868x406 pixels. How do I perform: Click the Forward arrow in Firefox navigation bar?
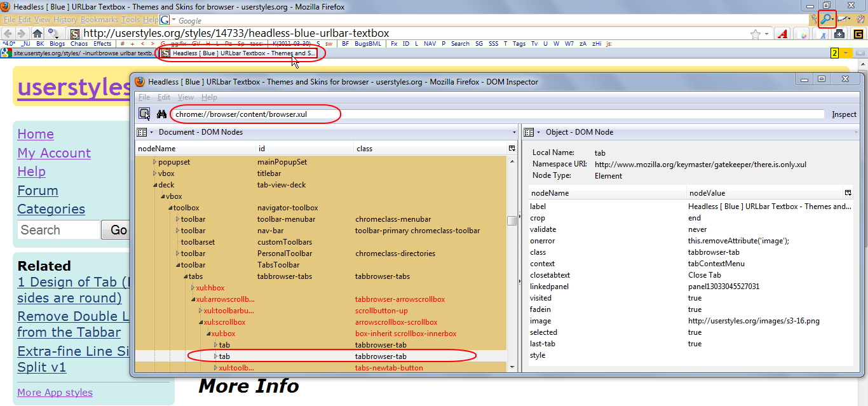[22, 33]
